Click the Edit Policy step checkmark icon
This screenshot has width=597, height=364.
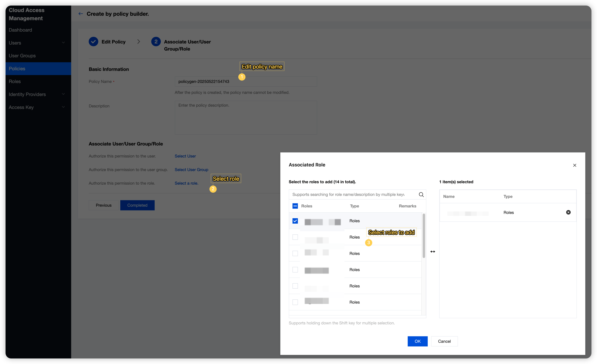(x=93, y=42)
